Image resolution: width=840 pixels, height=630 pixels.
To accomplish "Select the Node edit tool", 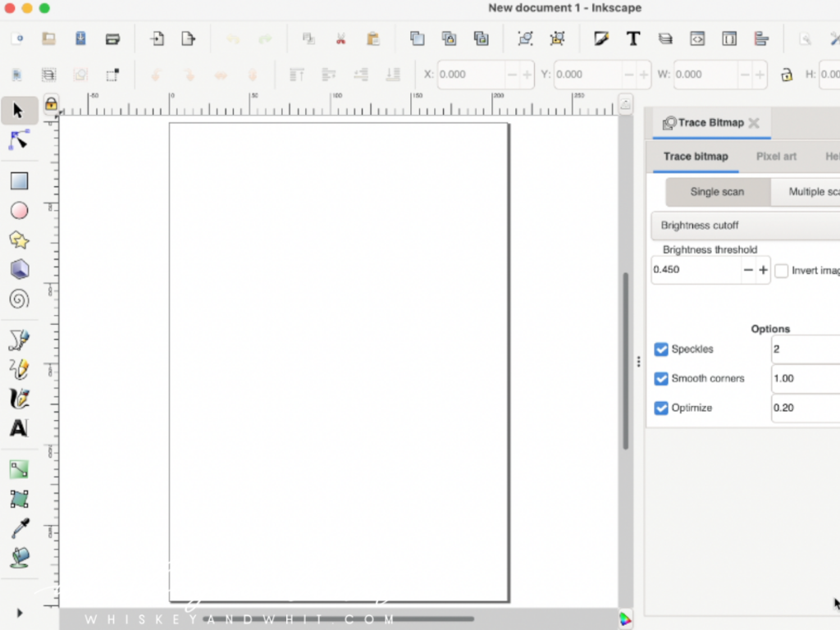I will (x=19, y=140).
